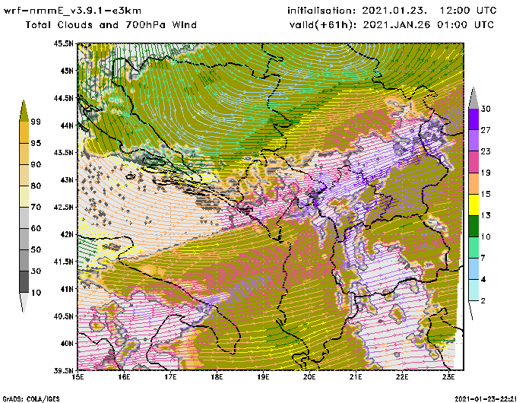Click the '50' cloud legend value
This screenshot has height=403, width=532.
tap(36, 250)
